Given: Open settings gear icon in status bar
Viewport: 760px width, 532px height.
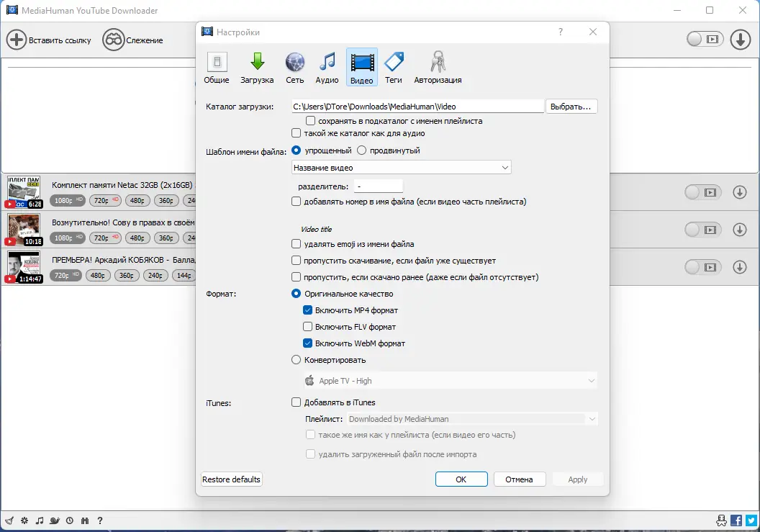Looking at the screenshot, I should pyautogui.click(x=24, y=521).
